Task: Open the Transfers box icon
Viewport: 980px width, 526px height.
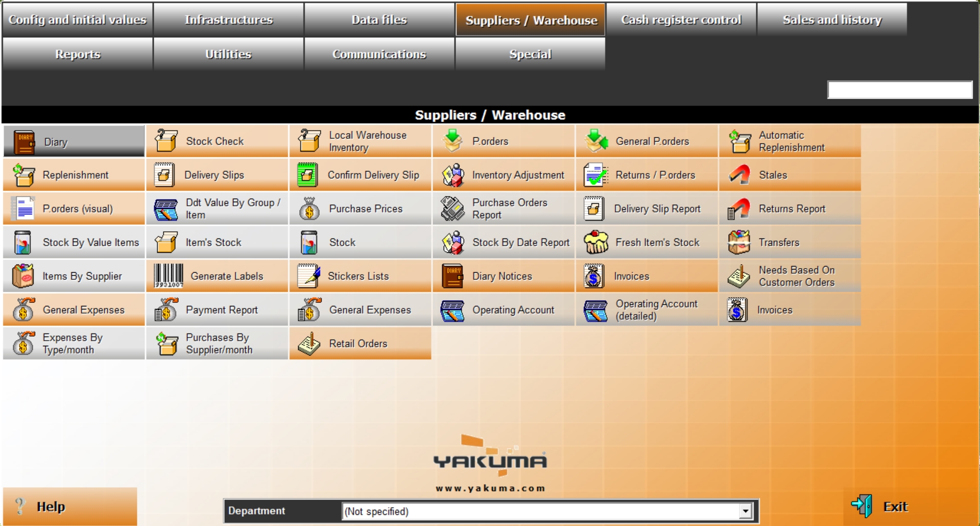Action: click(x=739, y=242)
